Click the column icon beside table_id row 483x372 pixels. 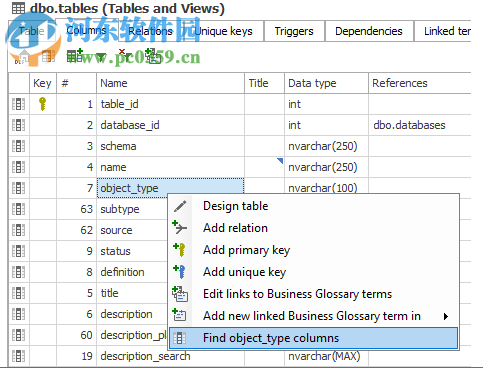[x=18, y=104]
